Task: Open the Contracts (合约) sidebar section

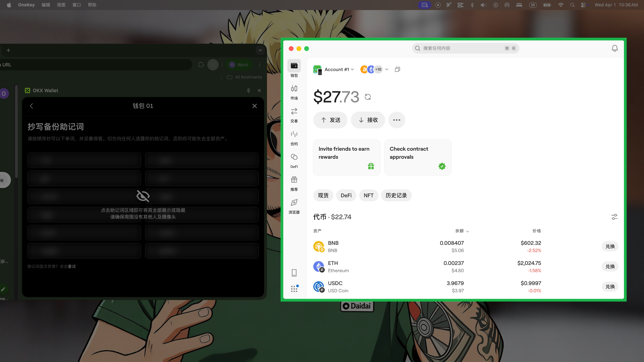Action: coord(294,138)
